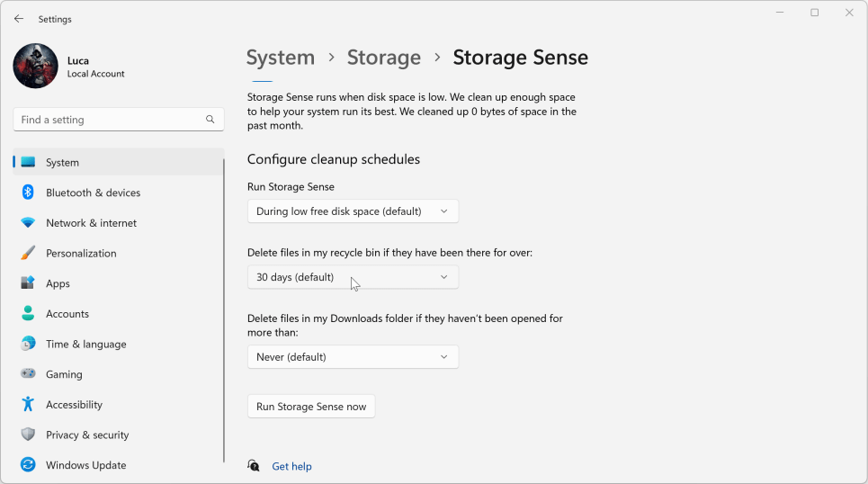Click the Bluetooth & devices icon
The image size is (868, 484).
[28, 193]
